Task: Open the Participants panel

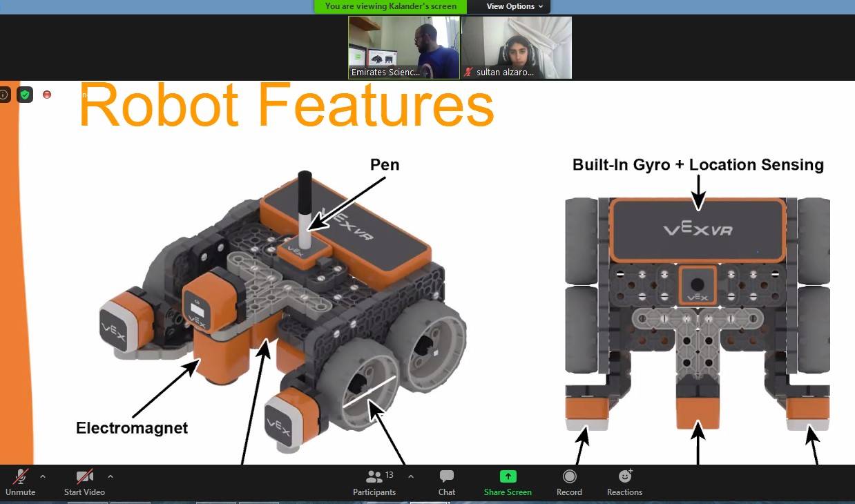Action: 374,482
